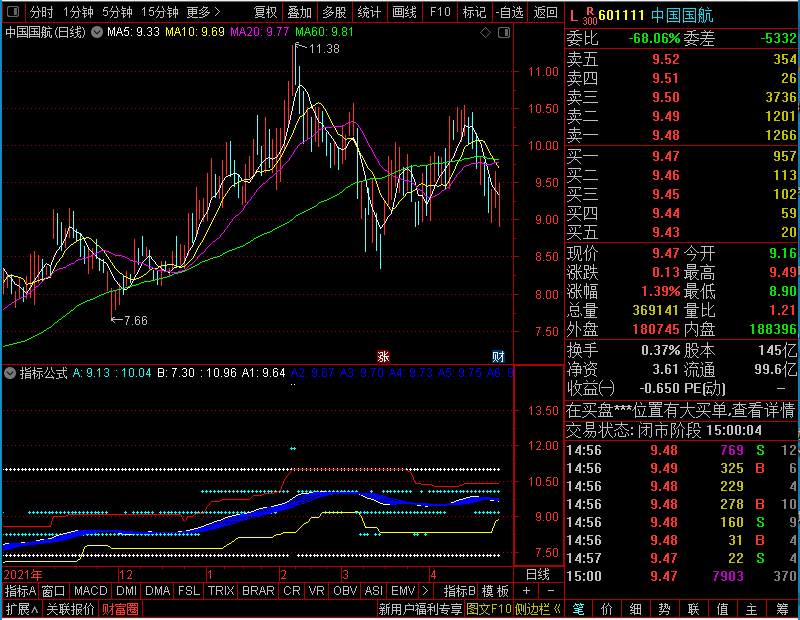Click the L icon beside stock code
Screen dimensions: 800x620
[x=574, y=16]
